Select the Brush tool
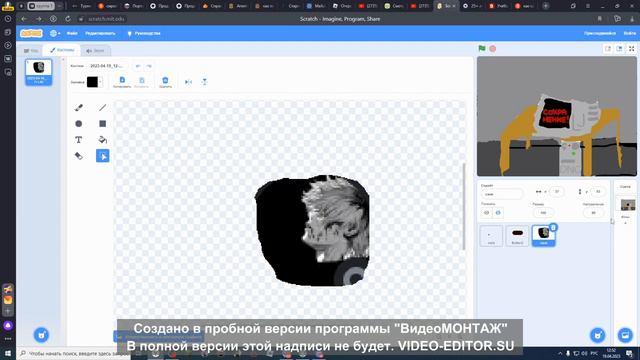 (79, 107)
